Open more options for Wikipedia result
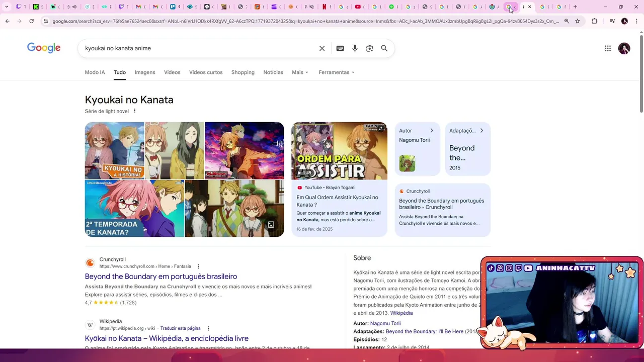 click(208, 328)
